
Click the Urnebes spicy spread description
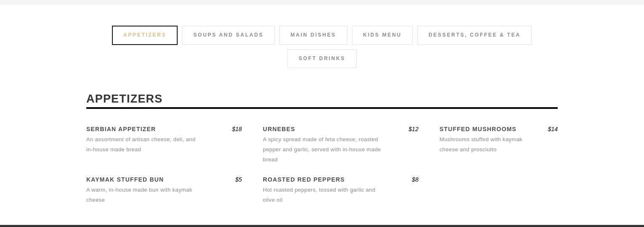[x=322, y=149]
